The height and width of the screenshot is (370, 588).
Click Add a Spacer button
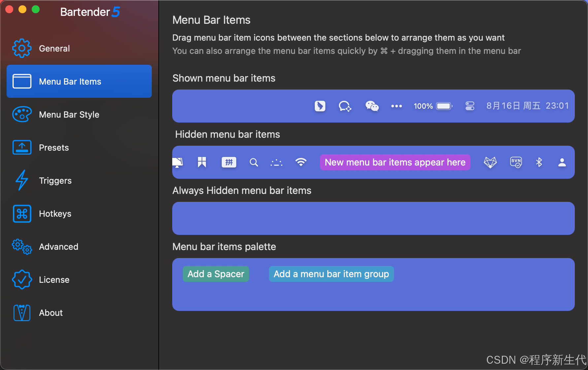tap(216, 274)
